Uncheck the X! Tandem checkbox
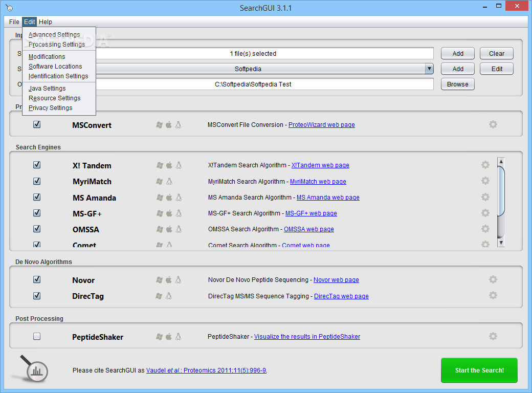532x393 pixels. pyautogui.click(x=37, y=165)
